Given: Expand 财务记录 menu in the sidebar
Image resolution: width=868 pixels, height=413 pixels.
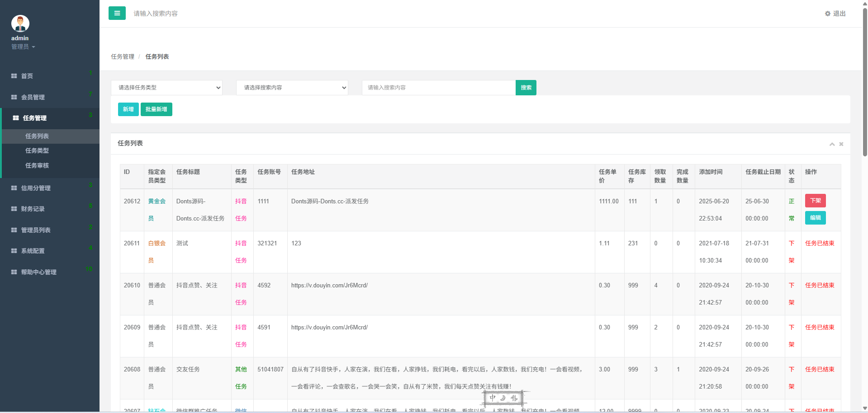Looking at the screenshot, I should coord(50,209).
